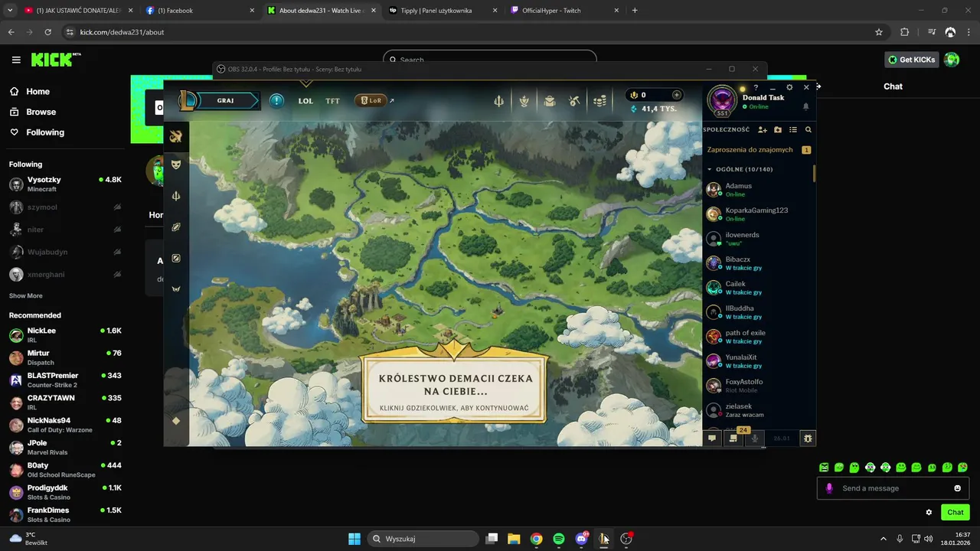The image size is (980, 551).
Task: Open BLASTPremier recommended channel
Action: click(x=65, y=380)
